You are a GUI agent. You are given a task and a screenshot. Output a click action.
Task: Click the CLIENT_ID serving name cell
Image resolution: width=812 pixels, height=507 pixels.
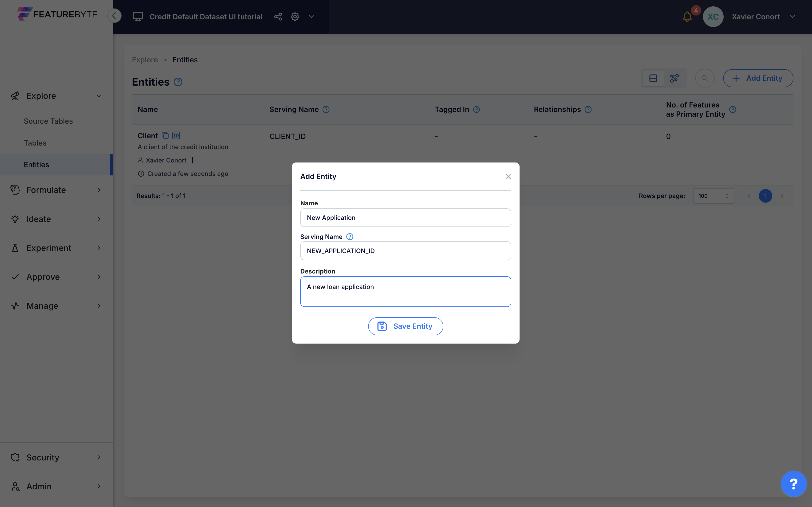288,136
